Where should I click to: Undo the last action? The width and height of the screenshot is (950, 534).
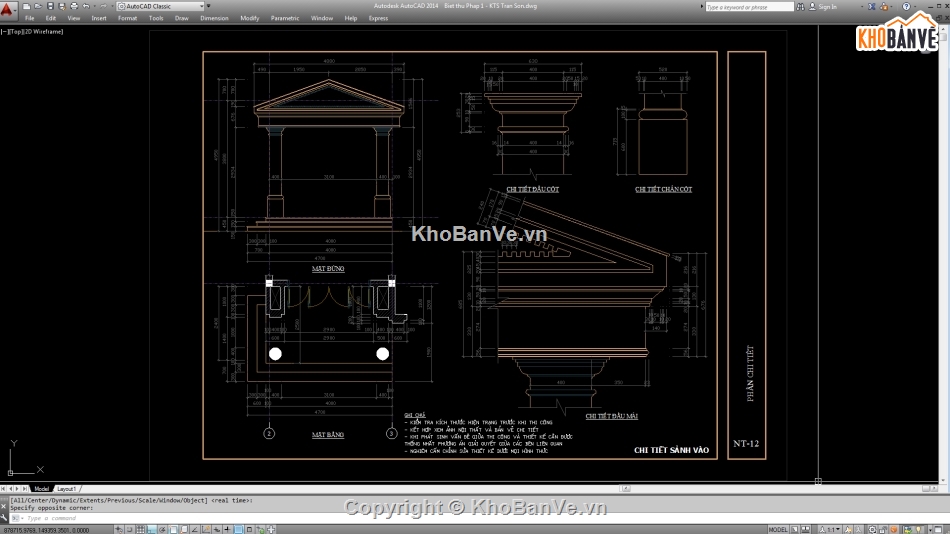pyautogui.click(x=85, y=6)
